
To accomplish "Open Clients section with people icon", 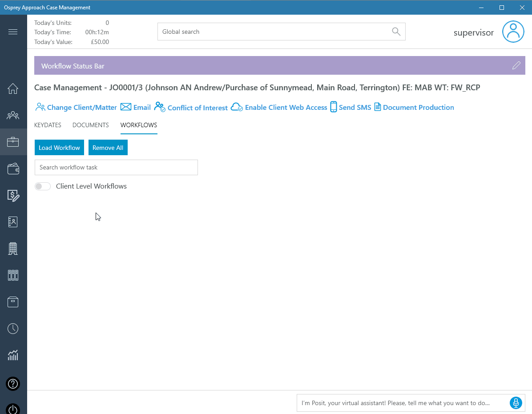I will (x=13, y=115).
